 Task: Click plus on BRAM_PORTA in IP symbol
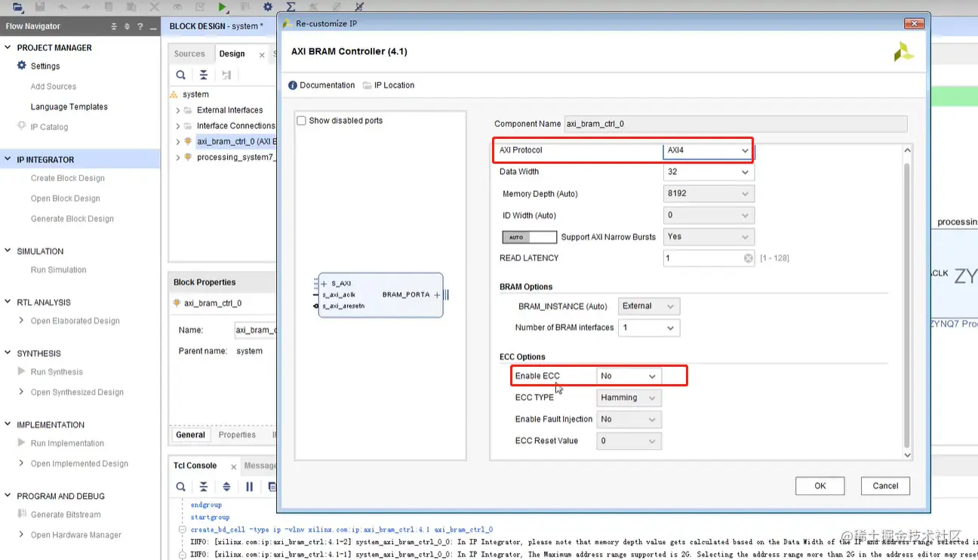(x=437, y=295)
